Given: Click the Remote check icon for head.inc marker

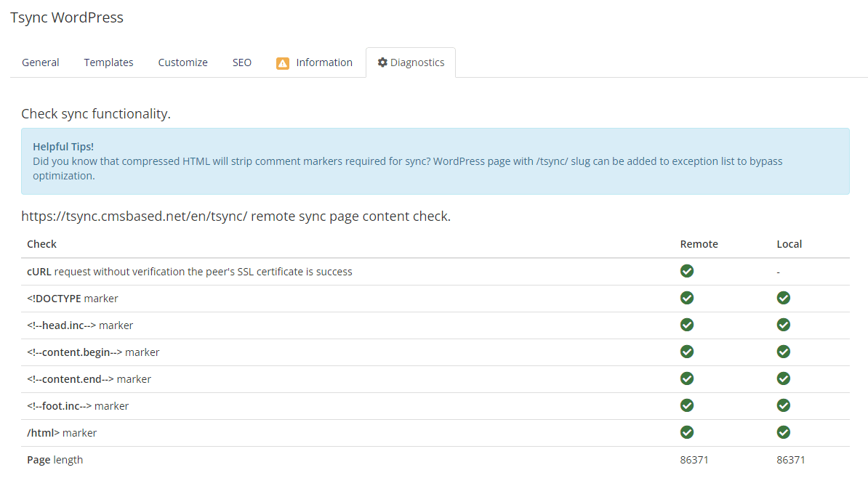Looking at the screenshot, I should pyautogui.click(x=687, y=325).
